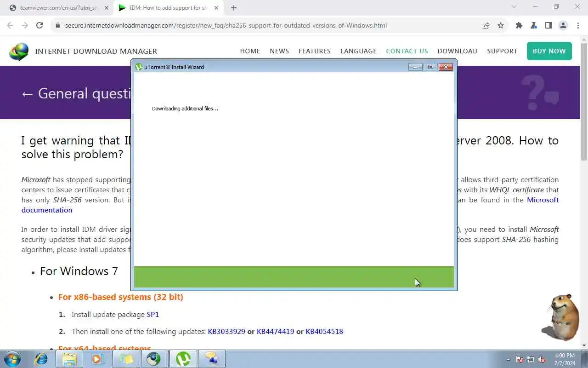Open Windows Explorer folder icon in taskbar
The height and width of the screenshot is (368, 588).
point(69,359)
